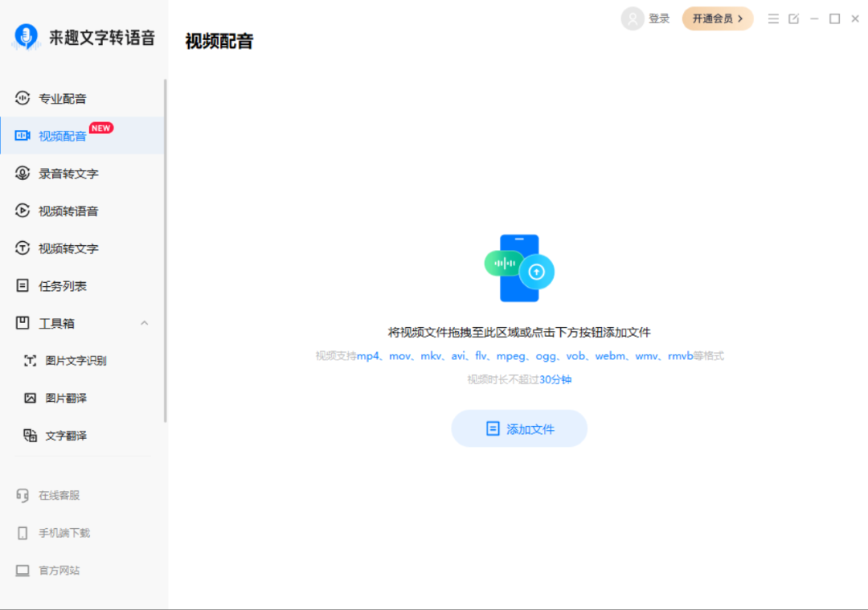The width and height of the screenshot is (868, 610).
Task: Launch 图片文字识别 OCR tool icon
Action: (x=29, y=360)
